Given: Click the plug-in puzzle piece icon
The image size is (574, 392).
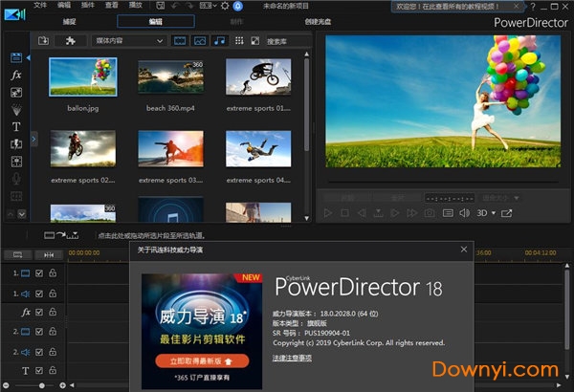Looking at the screenshot, I should point(69,41).
